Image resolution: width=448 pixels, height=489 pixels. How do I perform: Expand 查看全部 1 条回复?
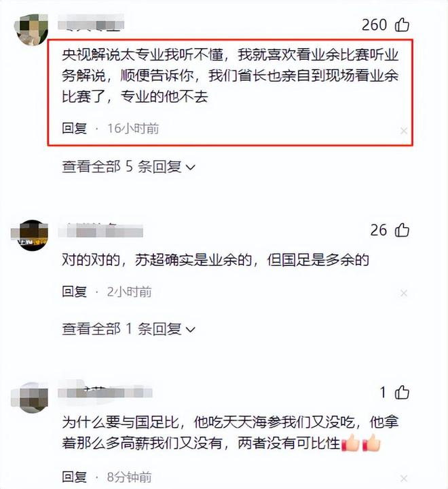(x=128, y=329)
